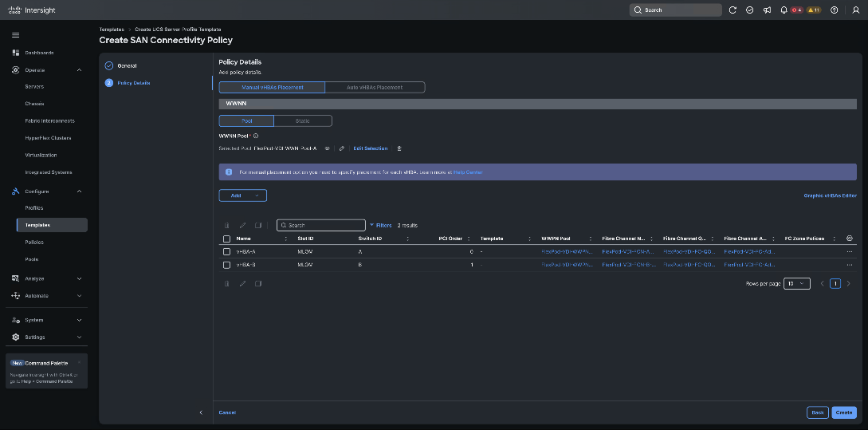
Task: Select Manual vHBAs Placement option
Action: tap(272, 88)
